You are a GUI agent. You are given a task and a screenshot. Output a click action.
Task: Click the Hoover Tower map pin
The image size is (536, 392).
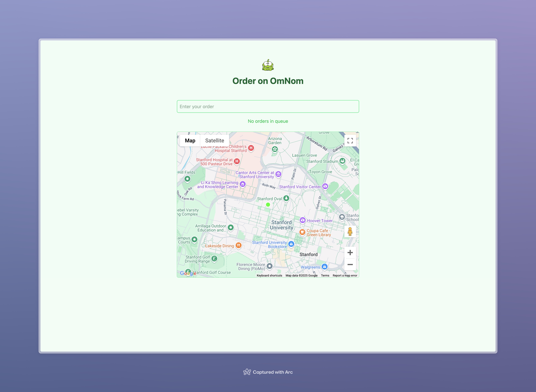tap(302, 220)
